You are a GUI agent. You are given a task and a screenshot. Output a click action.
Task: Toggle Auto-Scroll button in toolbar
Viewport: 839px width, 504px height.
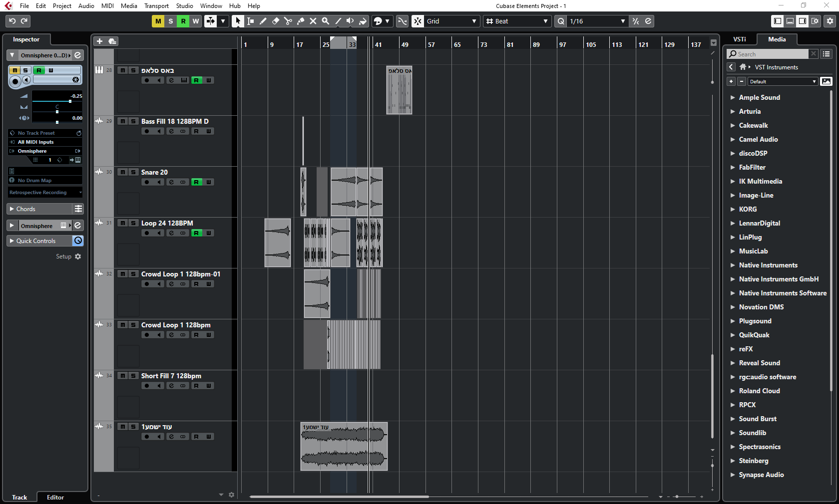(211, 21)
